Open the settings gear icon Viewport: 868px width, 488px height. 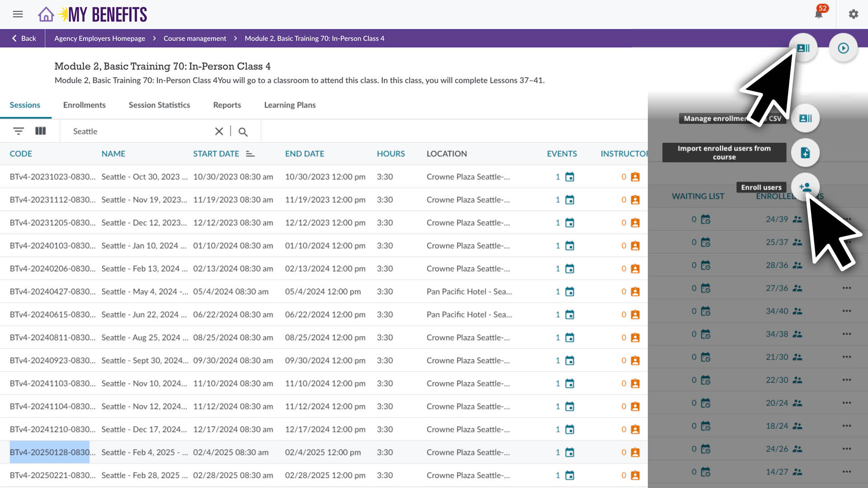853,14
